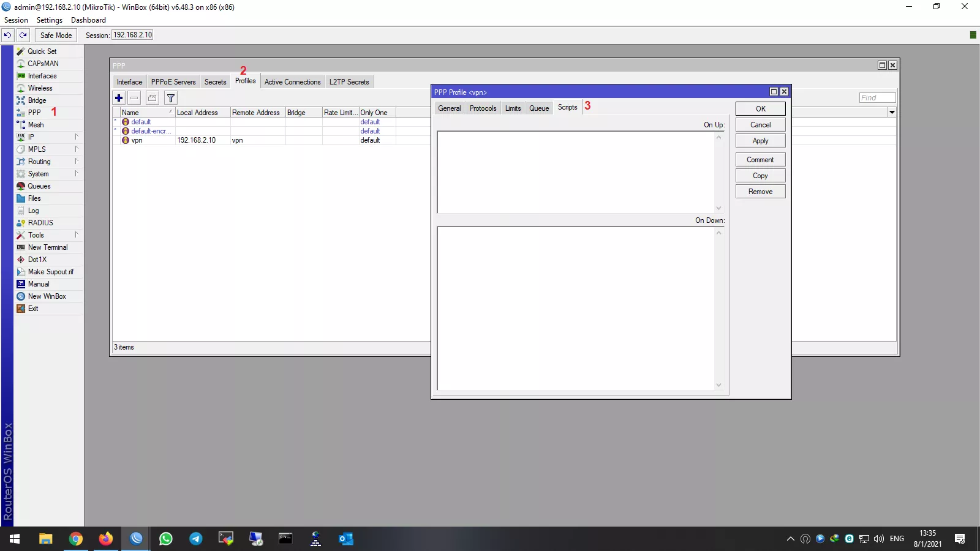980x551 pixels.
Task: Open New WinBox from the sidebar
Action: point(47,296)
